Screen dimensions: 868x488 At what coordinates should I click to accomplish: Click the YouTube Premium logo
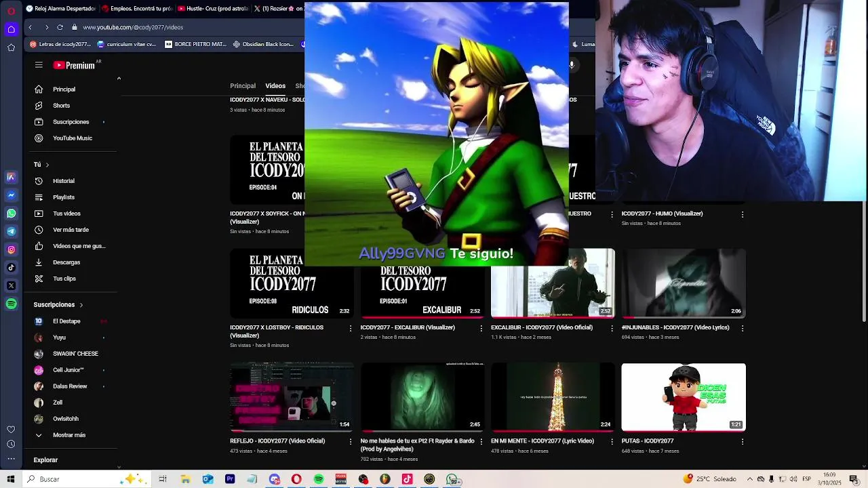pyautogui.click(x=74, y=65)
